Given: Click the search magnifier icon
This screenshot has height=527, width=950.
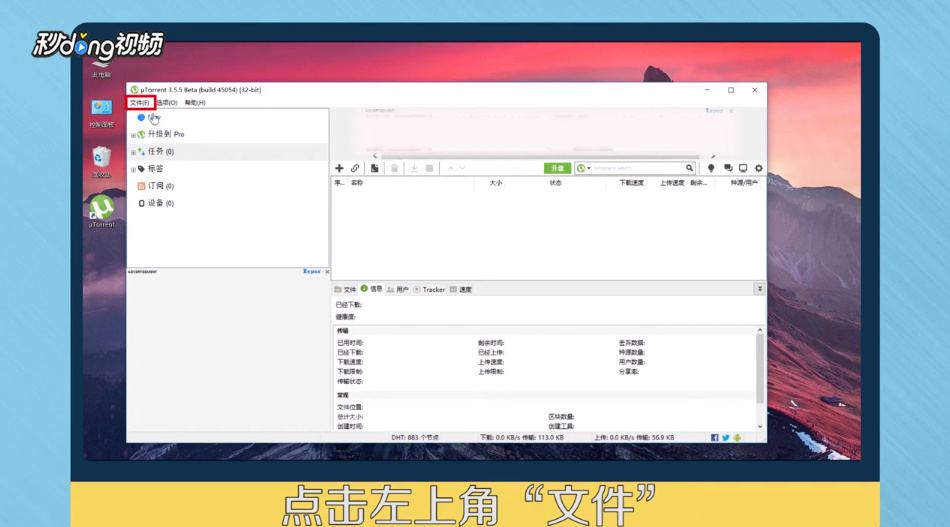Looking at the screenshot, I should pyautogui.click(x=689, y=168).
